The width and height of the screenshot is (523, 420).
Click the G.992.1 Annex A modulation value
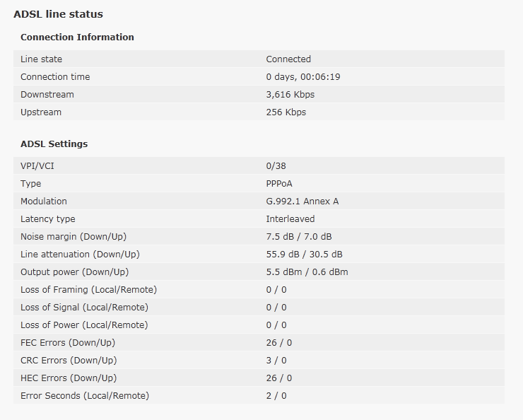[x=302, y=202]
